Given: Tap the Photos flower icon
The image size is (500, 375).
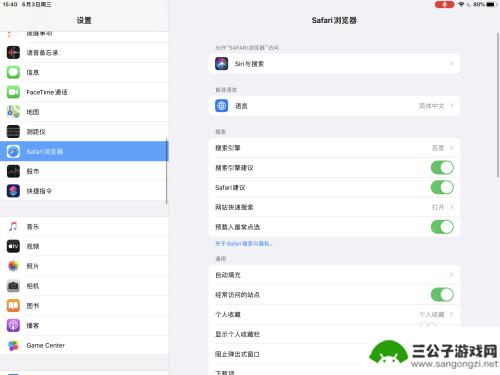Looking at the screenshot, I should click(13, 266).
